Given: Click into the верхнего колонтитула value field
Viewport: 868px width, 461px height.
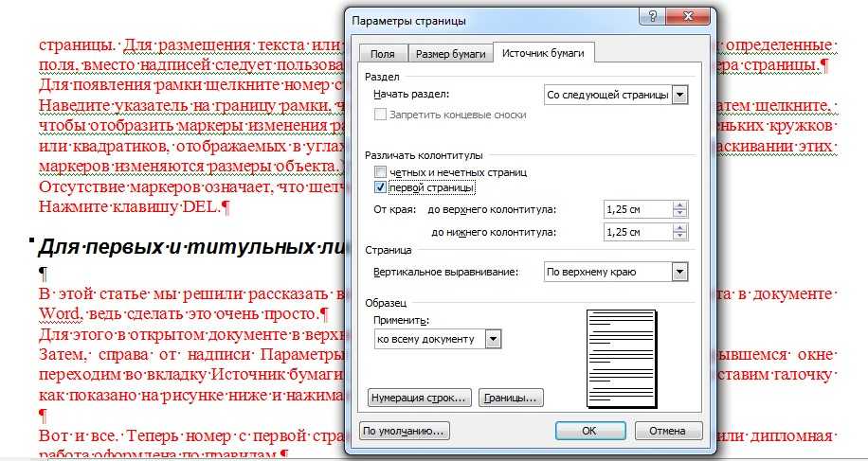Looking at the screenshot, I should (636, 208).
